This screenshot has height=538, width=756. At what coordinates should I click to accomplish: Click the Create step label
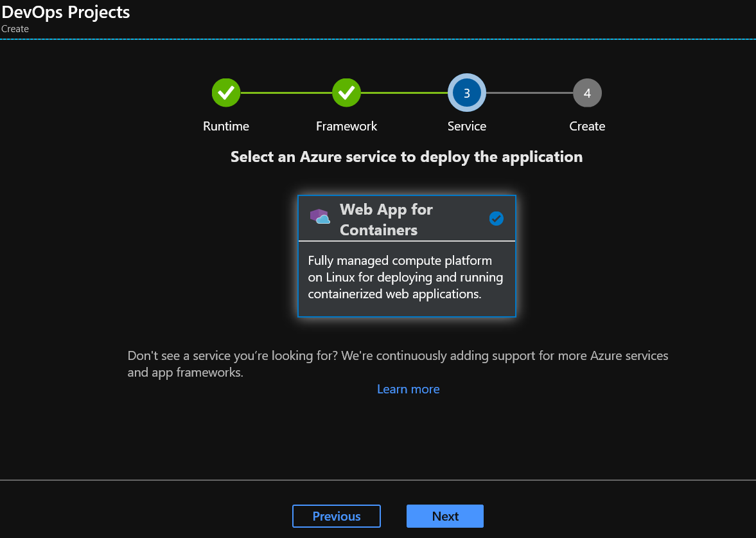pyautogui.click(x=587, y=126)
